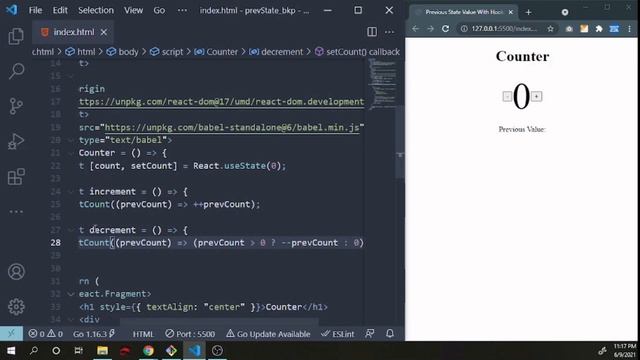The height and width of the screenshot is (360, 640).
Task: Bookmark this page with the star
Action: point(550,29)
